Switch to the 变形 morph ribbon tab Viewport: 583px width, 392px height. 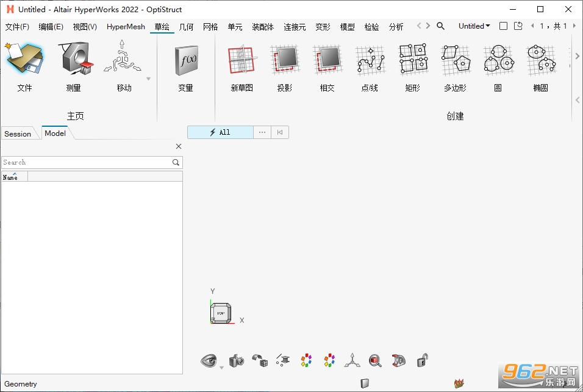click(x=323, y=27)
